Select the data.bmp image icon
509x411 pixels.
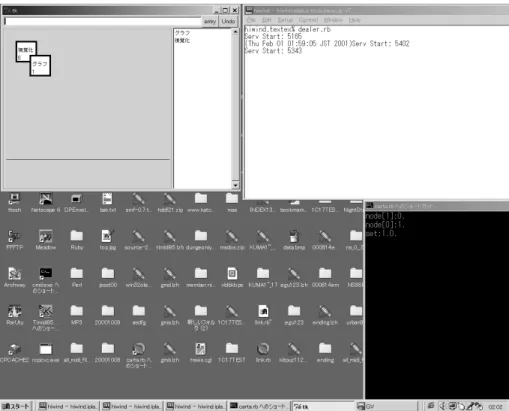pyautogui.click(x=294, y=240)
